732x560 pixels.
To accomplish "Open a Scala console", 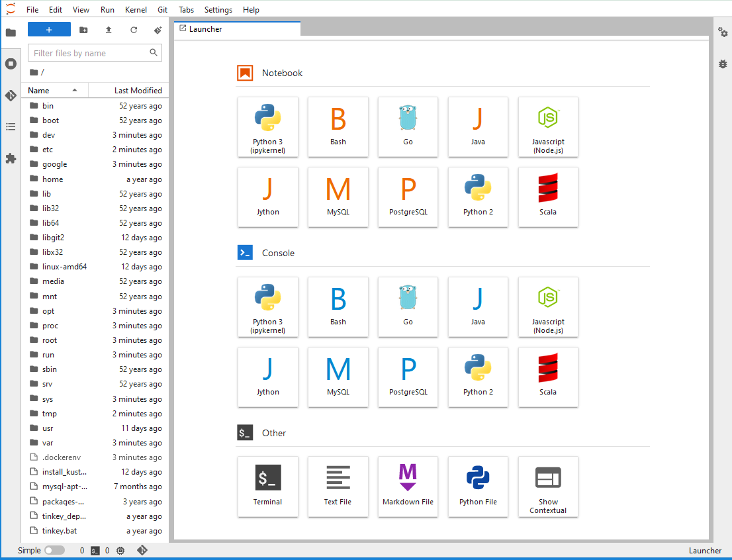I will pos(548,377).
